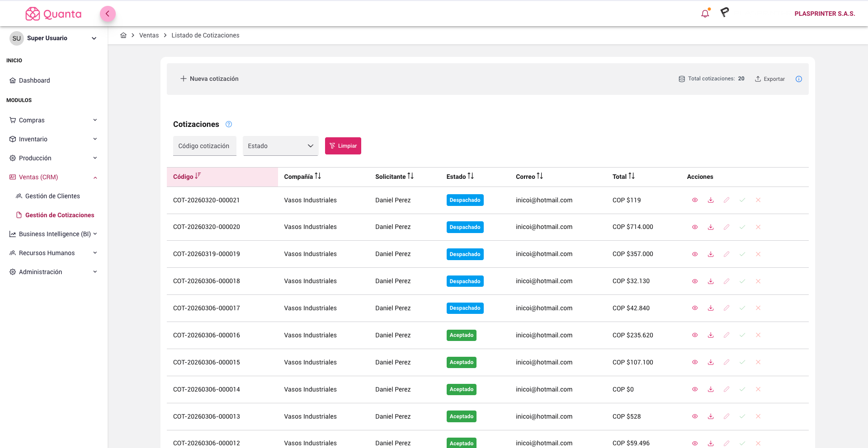Edit quotation COT-20260319-000019 with the pencil icon

tap(726, 254)
